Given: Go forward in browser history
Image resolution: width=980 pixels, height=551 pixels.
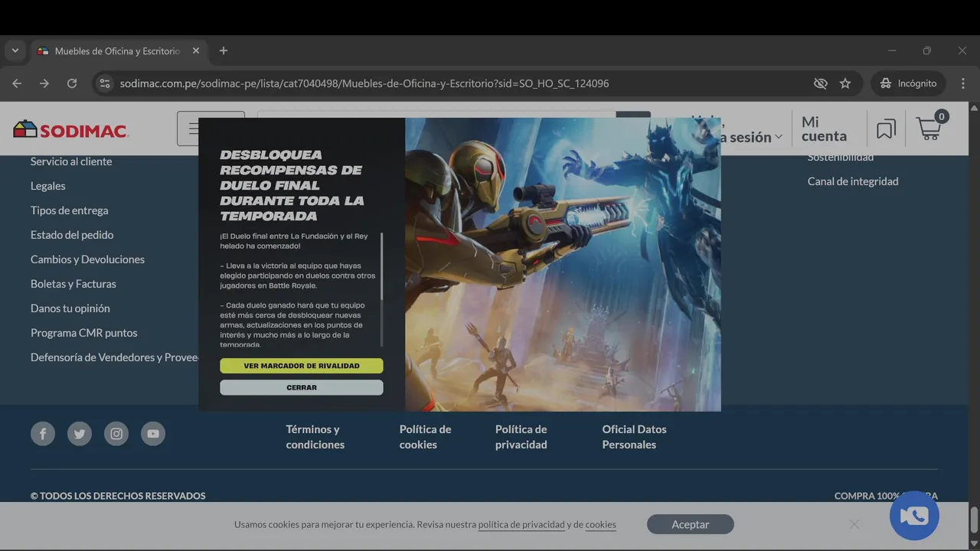Looking at the screenshot, I should click(44, 83).
